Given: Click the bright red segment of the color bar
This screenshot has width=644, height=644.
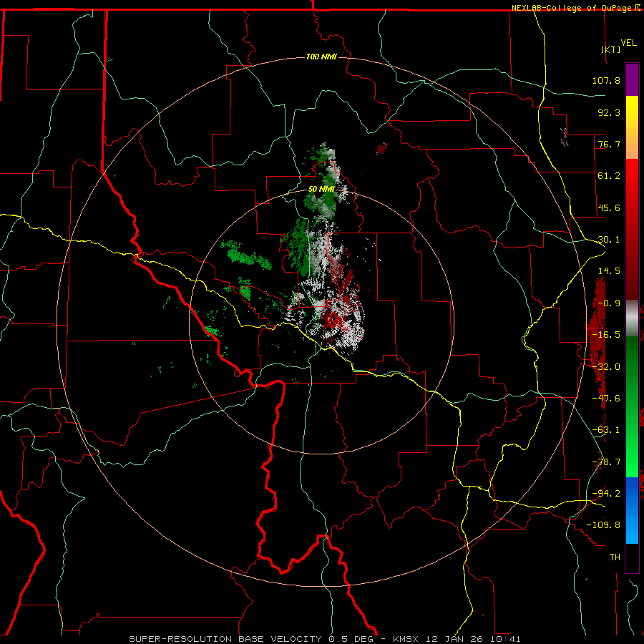Looking at the screenshot, I should 632,230.
